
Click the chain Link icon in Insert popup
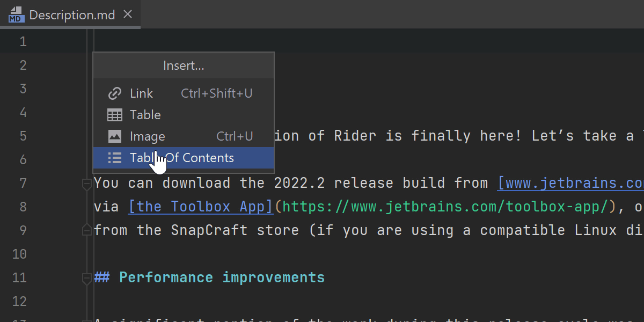[x=115, y=93]
